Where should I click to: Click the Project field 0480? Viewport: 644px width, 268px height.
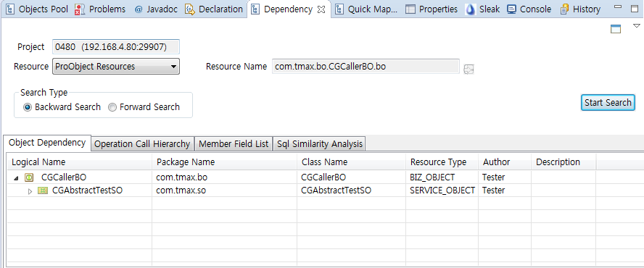116,47
